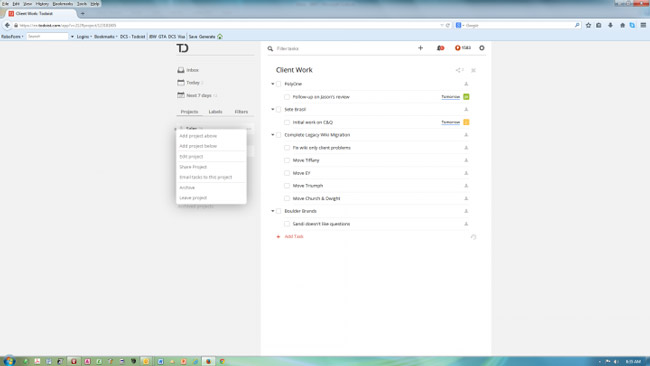
Task: Select Add project above
Action: point(198,136)
